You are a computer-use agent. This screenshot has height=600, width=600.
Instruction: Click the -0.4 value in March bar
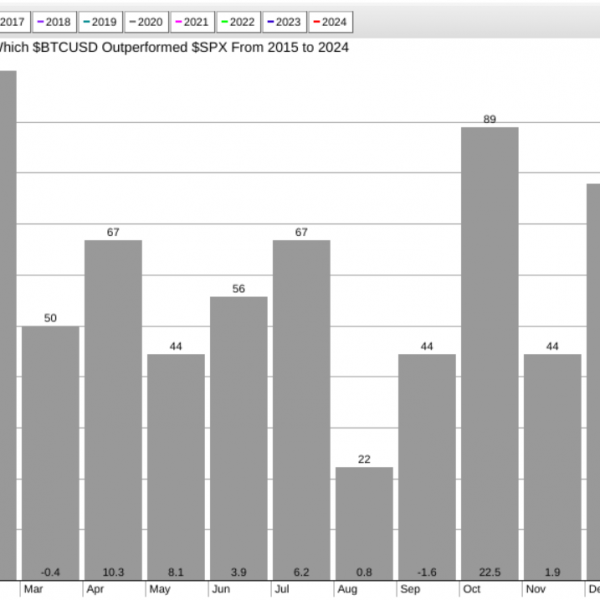51,572
